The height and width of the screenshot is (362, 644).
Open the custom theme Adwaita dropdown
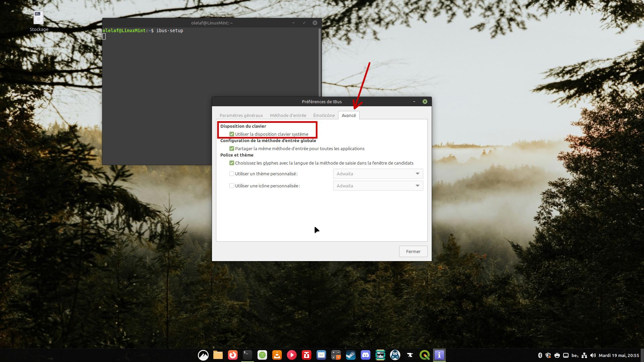pos(378,174)
